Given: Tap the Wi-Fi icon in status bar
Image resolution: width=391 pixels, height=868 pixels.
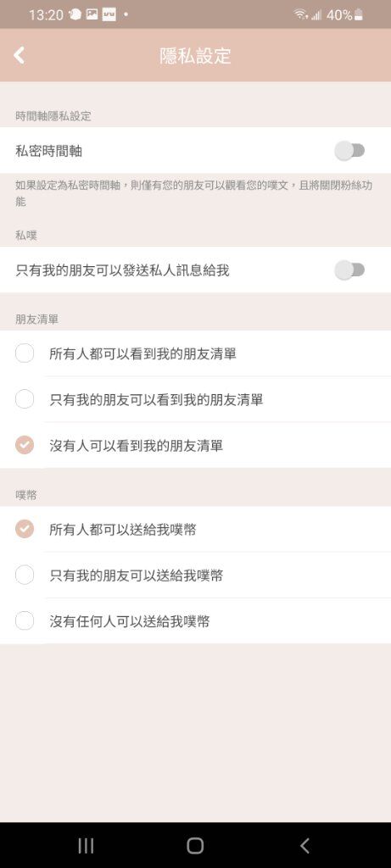Looking at the screenshot, I should (x=301, y=14).
